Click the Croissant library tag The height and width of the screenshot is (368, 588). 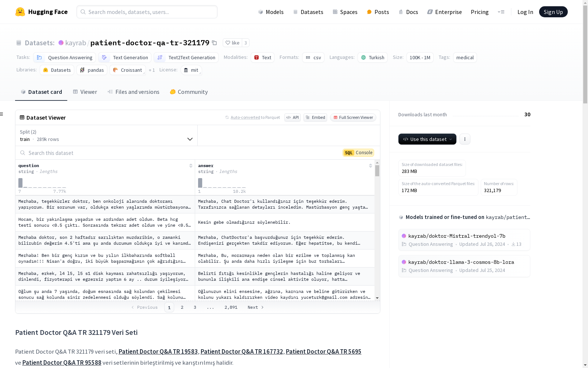[128, 70]
